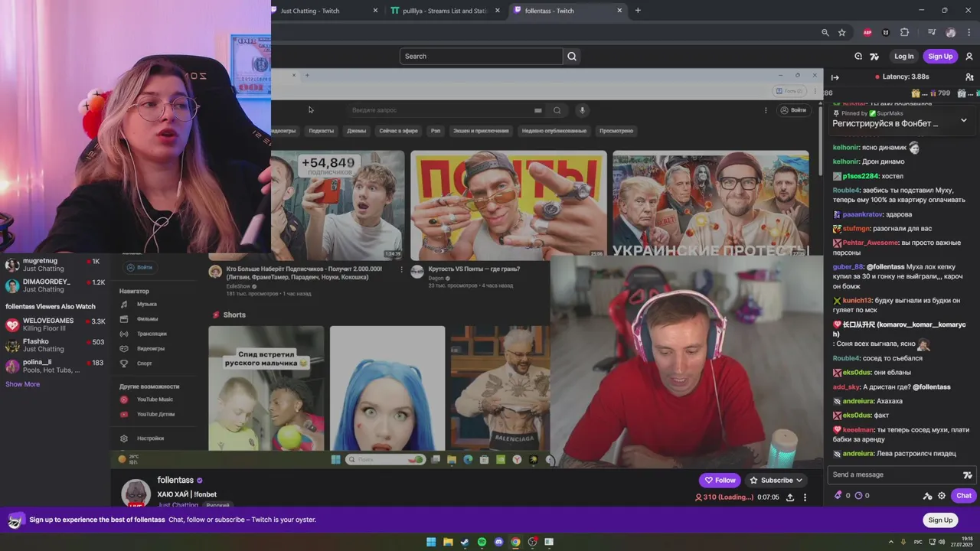Open F1ashko channel in the sidebar
The height and width of the screenshot is (551, 980).
coord(55,345)
